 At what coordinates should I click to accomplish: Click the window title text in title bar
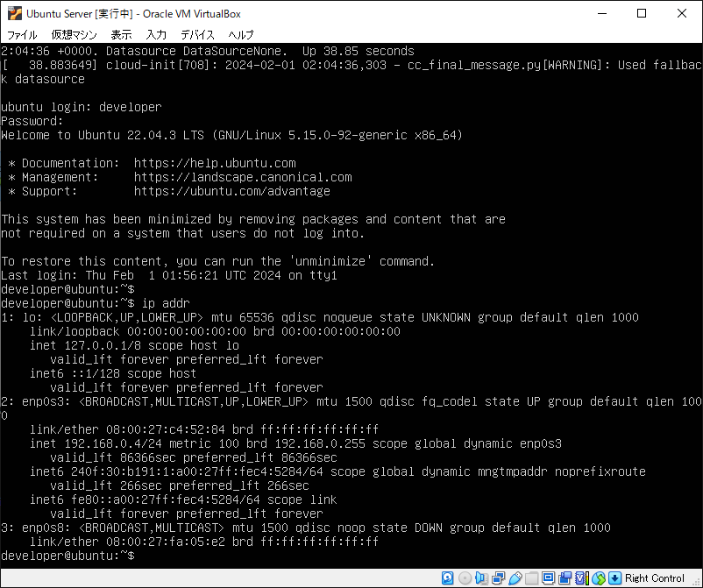pyautogui.click(x=133, y=14)
